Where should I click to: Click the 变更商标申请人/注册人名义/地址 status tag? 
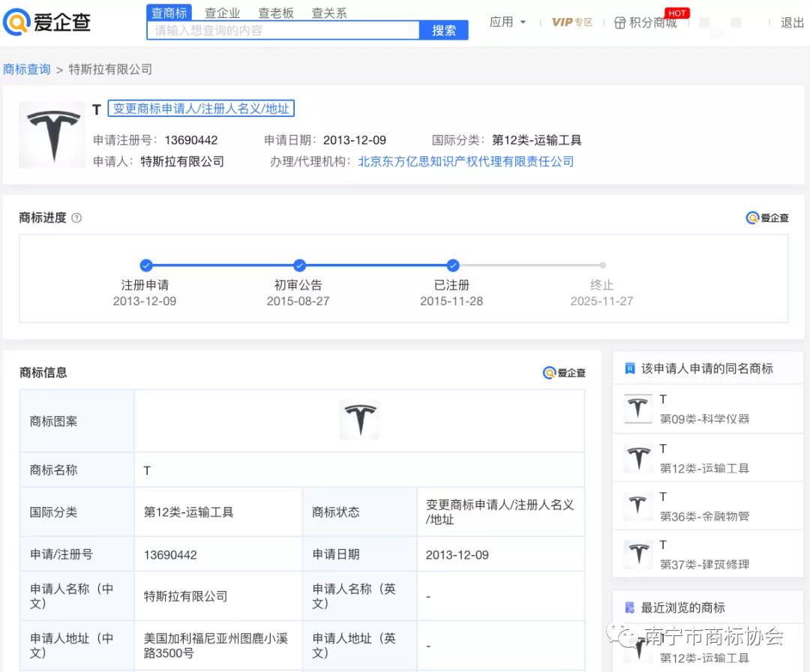tap(201, 109)
